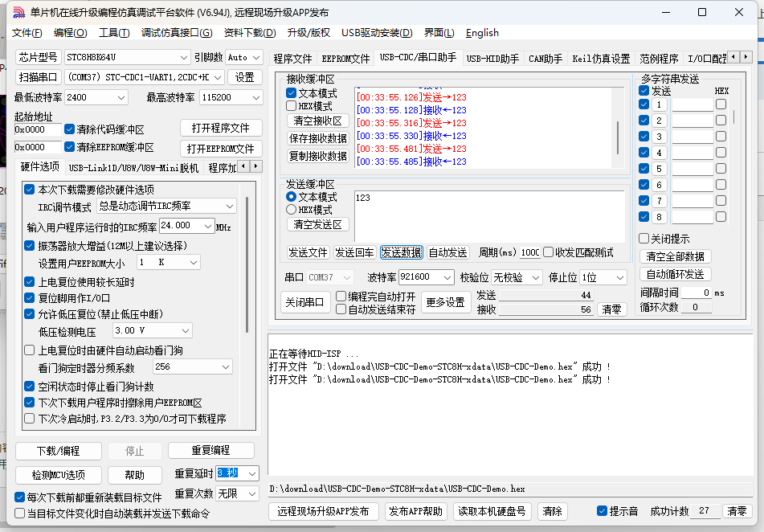Click 自动循环发送 button
764x532 pixels.
coord(675,274)
